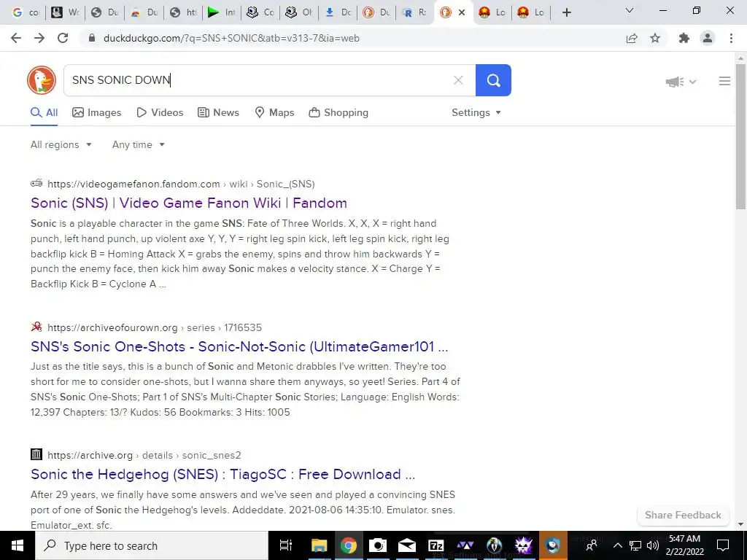Click the address bar URL
747x560 pixels.
pyautogui.click(x=231, y=38)
